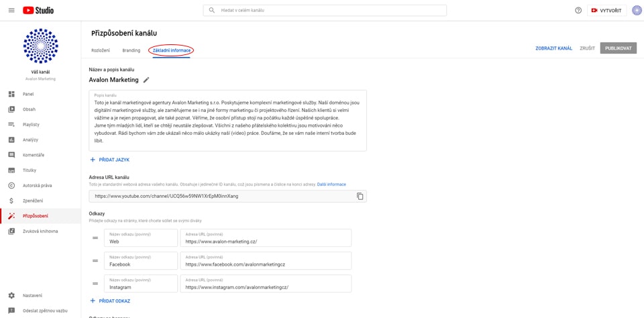This screenshot has height=318, width=644.
Task: Open the Komentáře comments icon
Action: (x=11, y=155)
